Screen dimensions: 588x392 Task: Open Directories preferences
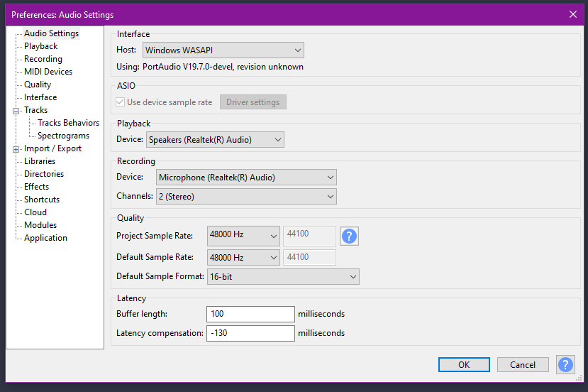(44, 174)
